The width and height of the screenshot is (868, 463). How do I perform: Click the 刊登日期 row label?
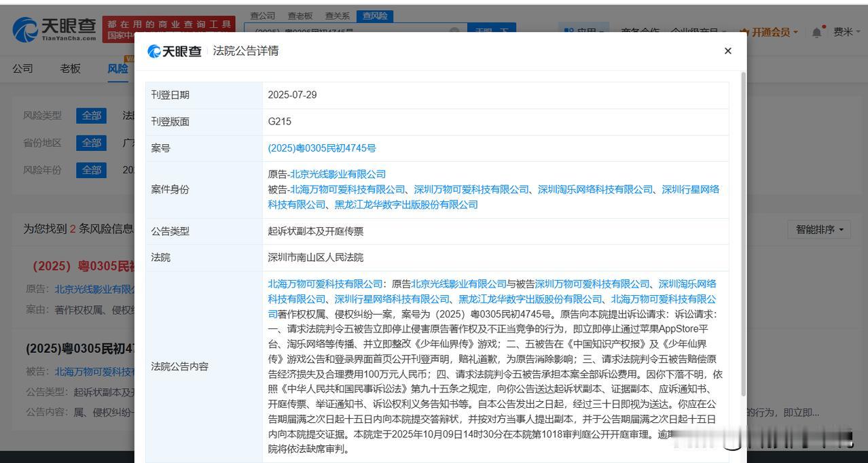coord(170,95)
